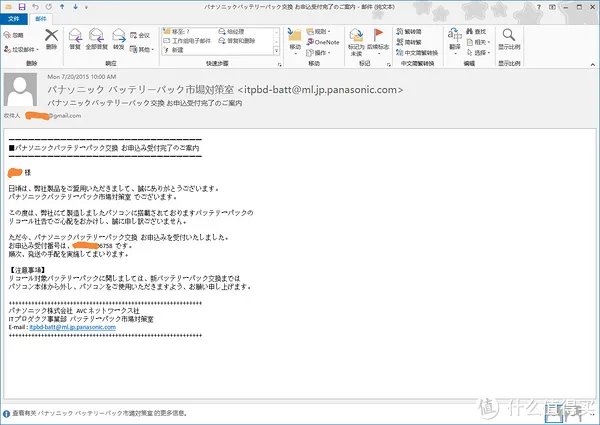The width and height of the screenshot is (600, 425).
Task: Delete the message with 删除 X icon
Action: 51,39
